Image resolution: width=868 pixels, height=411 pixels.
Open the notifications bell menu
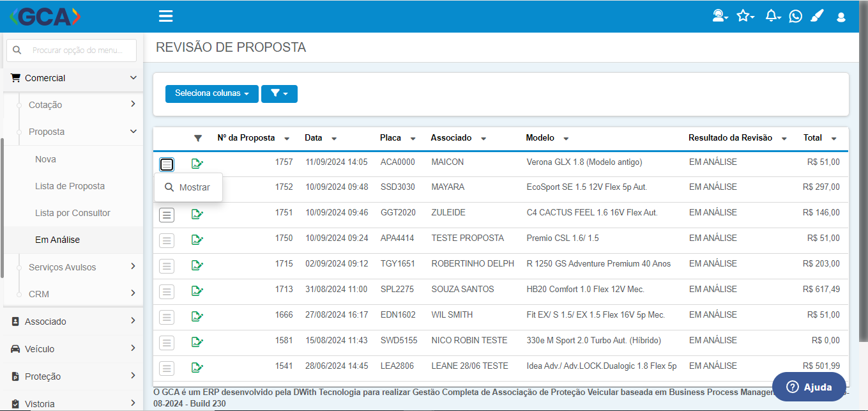(x=773, y=16)
